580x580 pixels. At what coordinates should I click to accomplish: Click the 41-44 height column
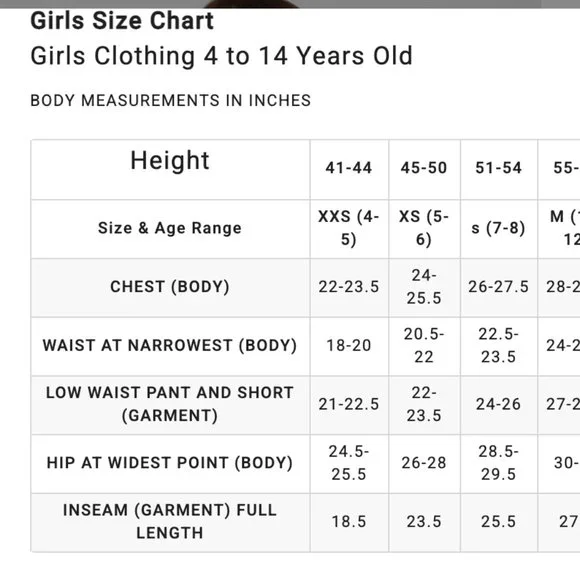(x=349, y=168)
